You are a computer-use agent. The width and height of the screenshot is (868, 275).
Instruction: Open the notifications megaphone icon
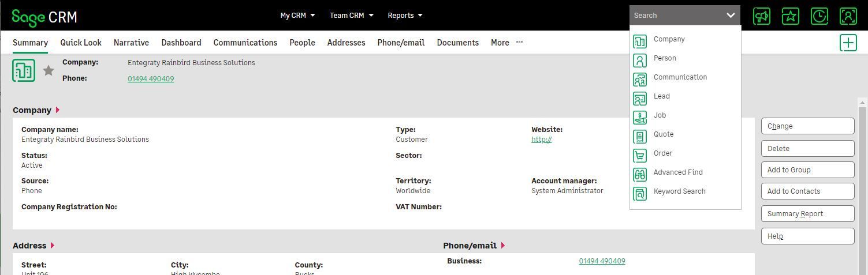(x=762, y=16)
